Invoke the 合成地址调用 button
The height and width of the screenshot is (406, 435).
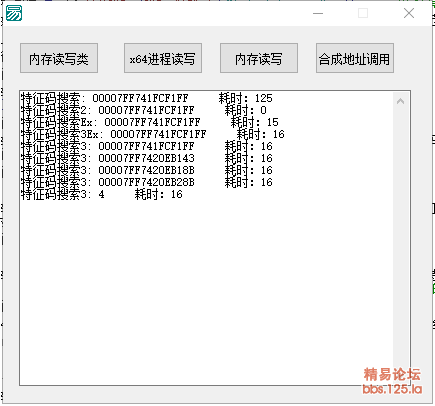click(x=355, y=58)
